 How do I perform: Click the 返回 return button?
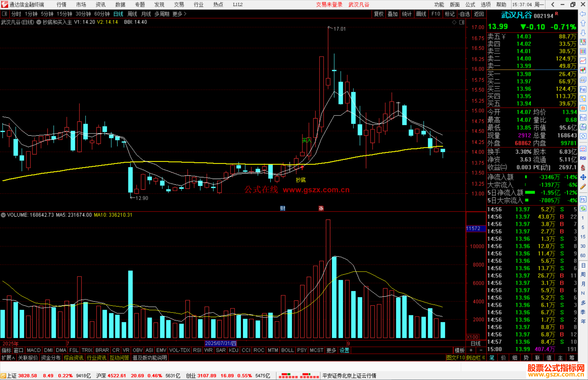479,14
